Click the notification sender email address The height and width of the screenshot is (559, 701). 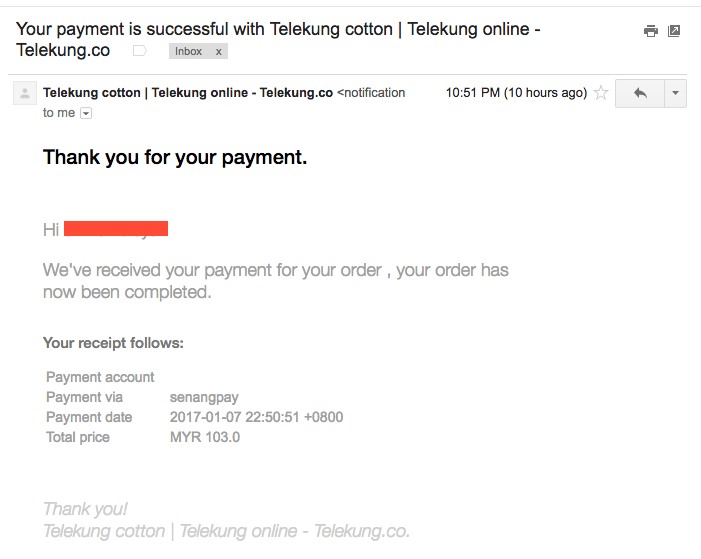(371, 93)
